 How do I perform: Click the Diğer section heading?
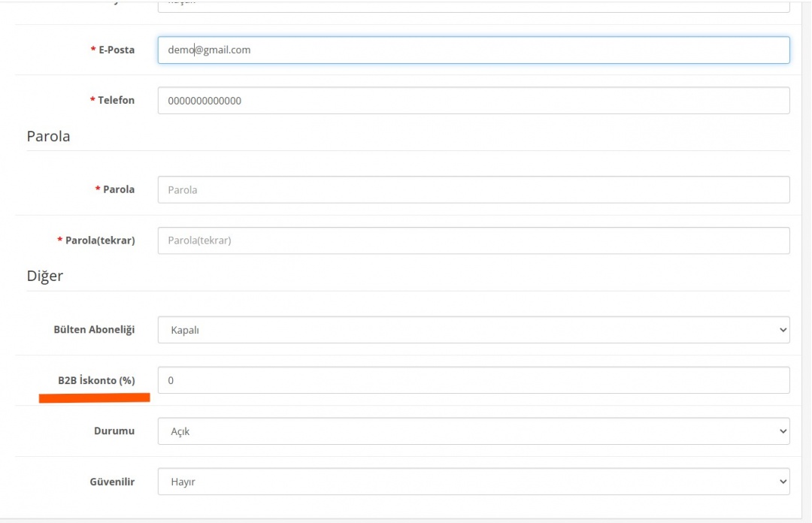[x=45, y=276]
